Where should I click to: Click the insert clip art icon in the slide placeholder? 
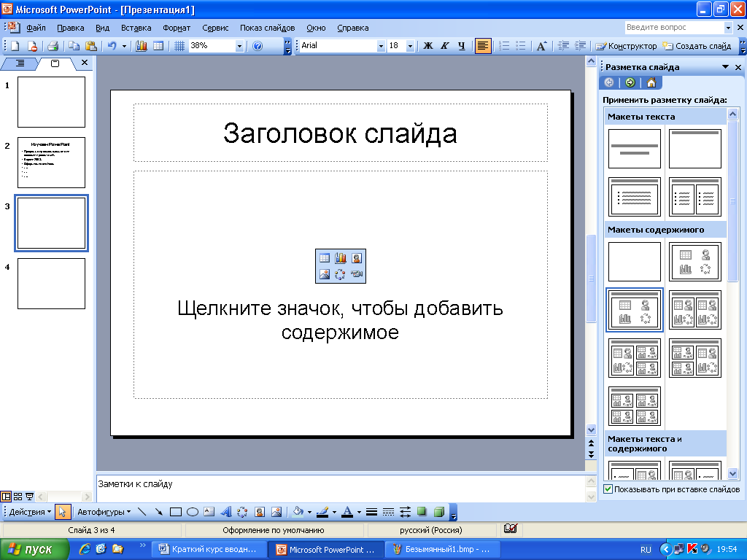coord(356,258)
